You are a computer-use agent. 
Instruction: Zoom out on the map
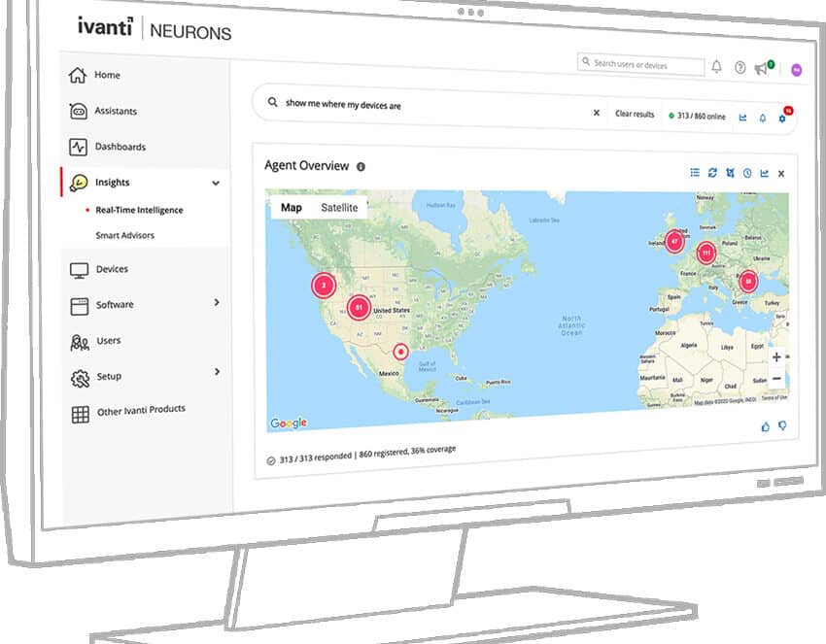point(776,378)
